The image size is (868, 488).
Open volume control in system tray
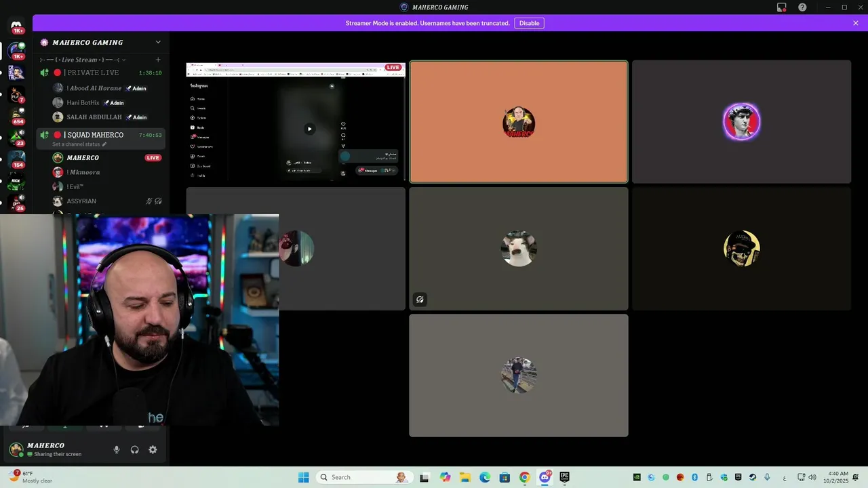[812, 477]
